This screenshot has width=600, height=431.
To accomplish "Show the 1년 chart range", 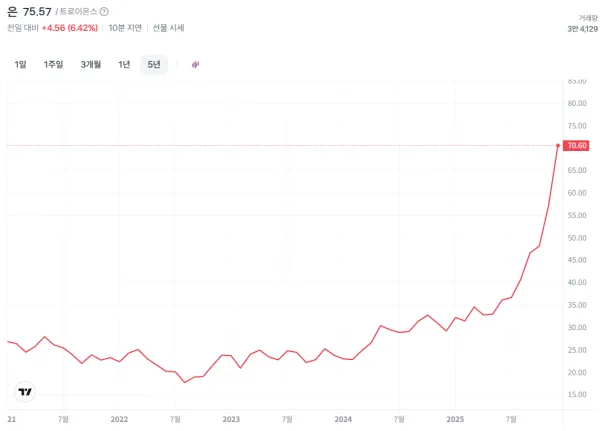I will point(124,64).
